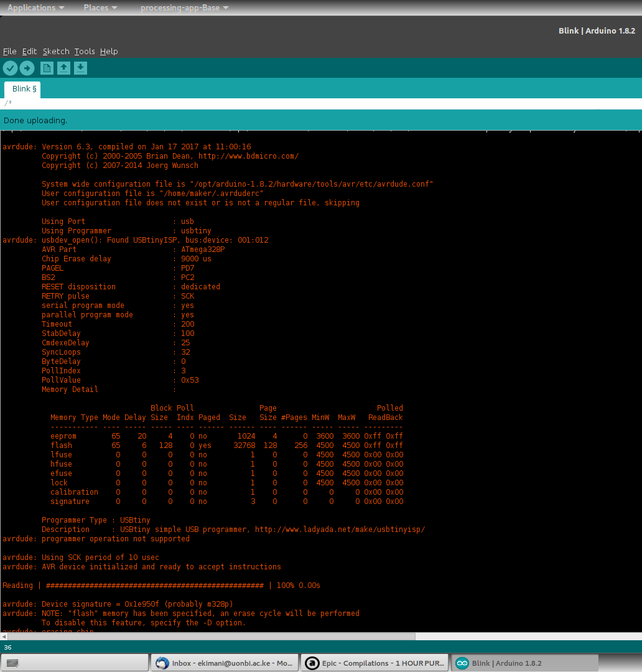Click the 'ATmega328P' AVR Part value
The width and height of the screenshot is (642, 672).
pyautogui.click(x=203, y=250)
